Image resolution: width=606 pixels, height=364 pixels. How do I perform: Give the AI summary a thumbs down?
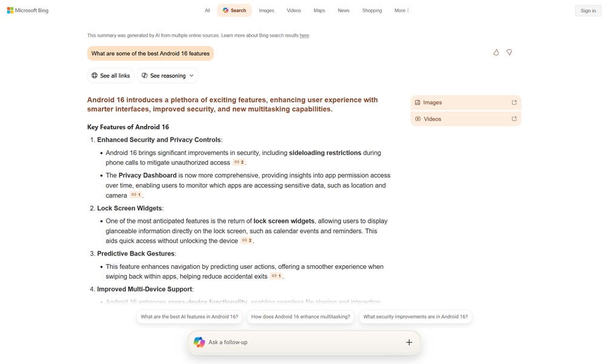pos(509,52)
